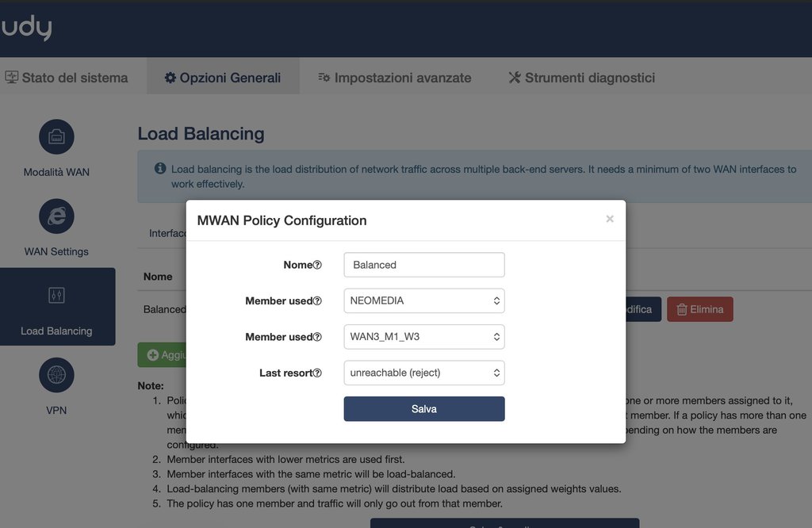This screenshot has width=812, height=528.
Task: Click the Nome text field
Action: (x=424, y=265)
